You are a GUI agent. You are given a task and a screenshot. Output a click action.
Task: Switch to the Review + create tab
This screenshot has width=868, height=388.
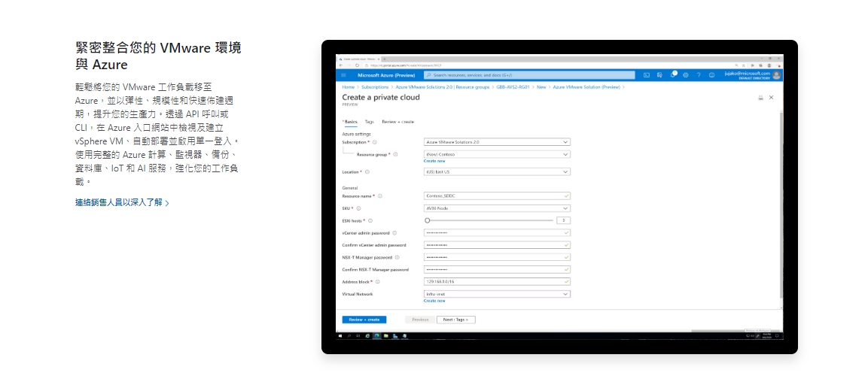pos(397,121)
